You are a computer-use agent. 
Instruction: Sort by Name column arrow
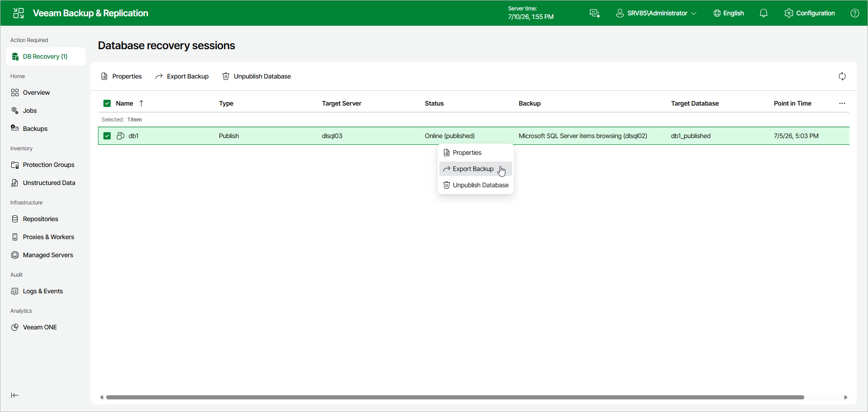pos(141,103)
